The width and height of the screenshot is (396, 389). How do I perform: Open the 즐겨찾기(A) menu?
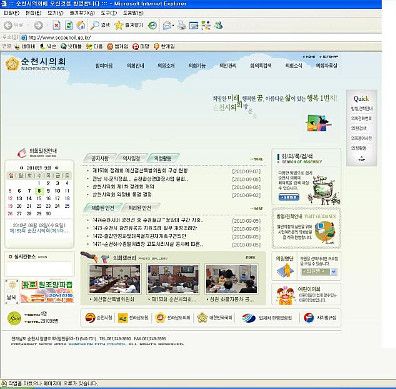82,13
